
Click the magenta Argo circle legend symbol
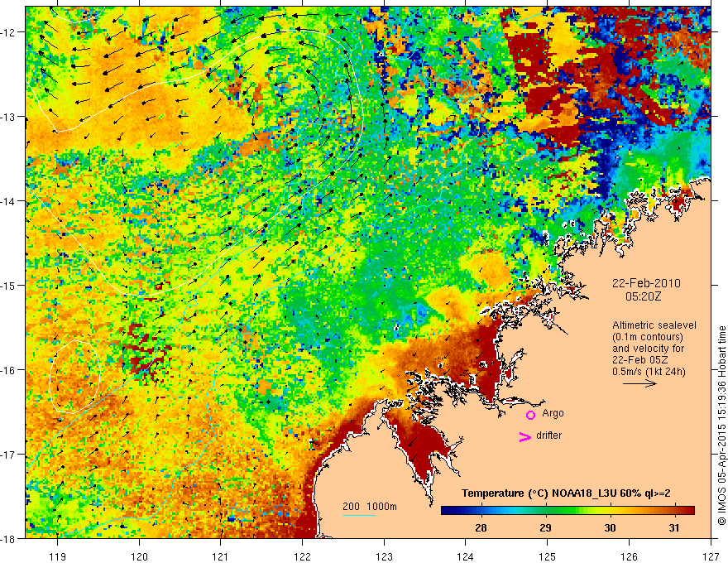point(530,415)
